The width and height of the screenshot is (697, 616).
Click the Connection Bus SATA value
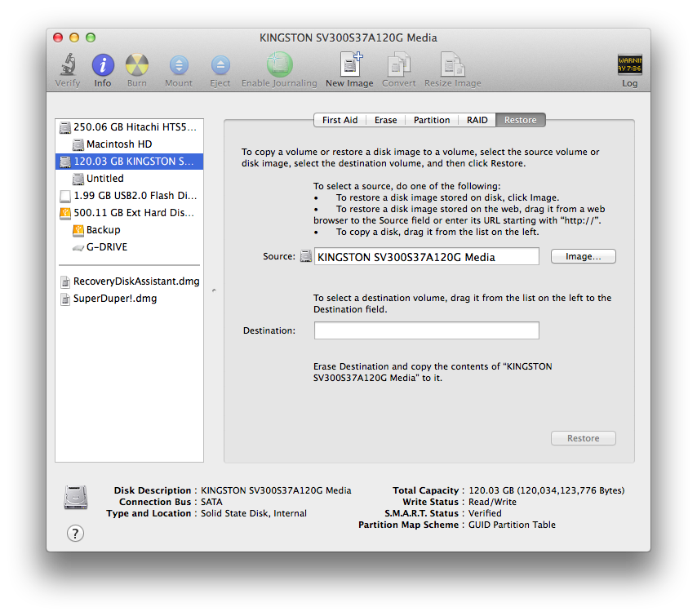click(x=211, y=502)
